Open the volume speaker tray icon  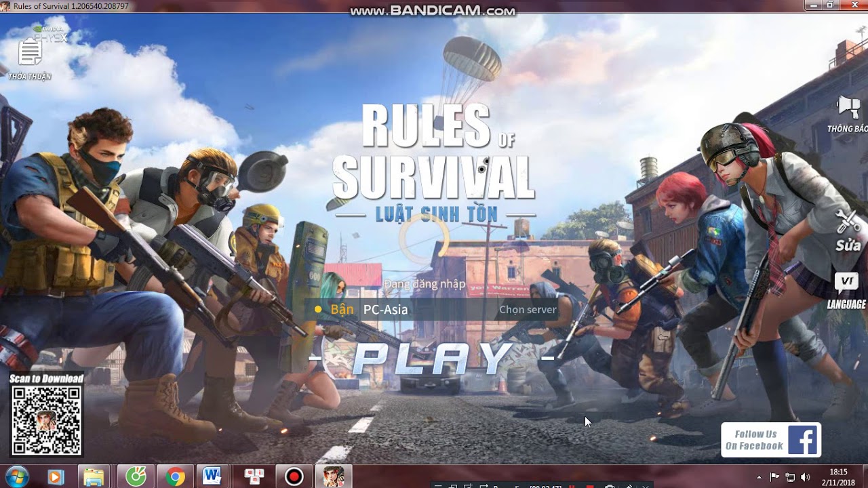pos(806,476)
